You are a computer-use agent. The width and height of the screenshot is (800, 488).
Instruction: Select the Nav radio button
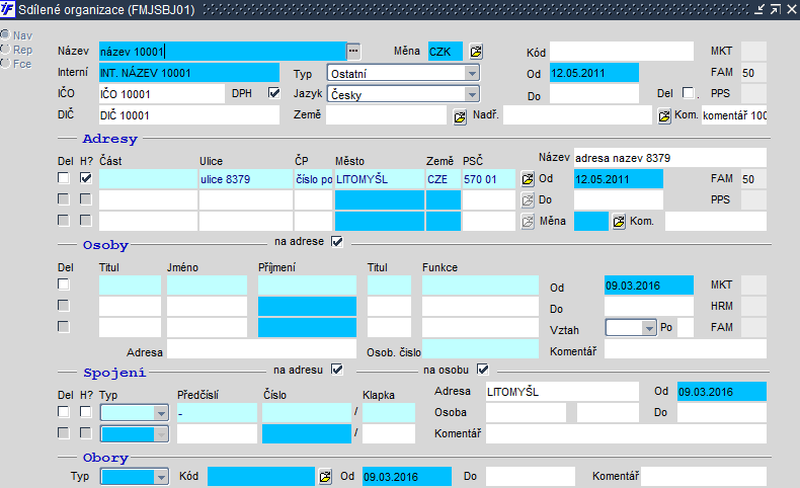coord(5,35)
